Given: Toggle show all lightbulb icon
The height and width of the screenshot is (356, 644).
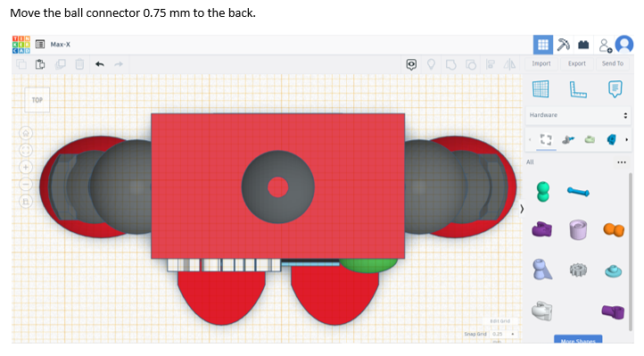Looking at the screenshot, I should click(431, 64).
